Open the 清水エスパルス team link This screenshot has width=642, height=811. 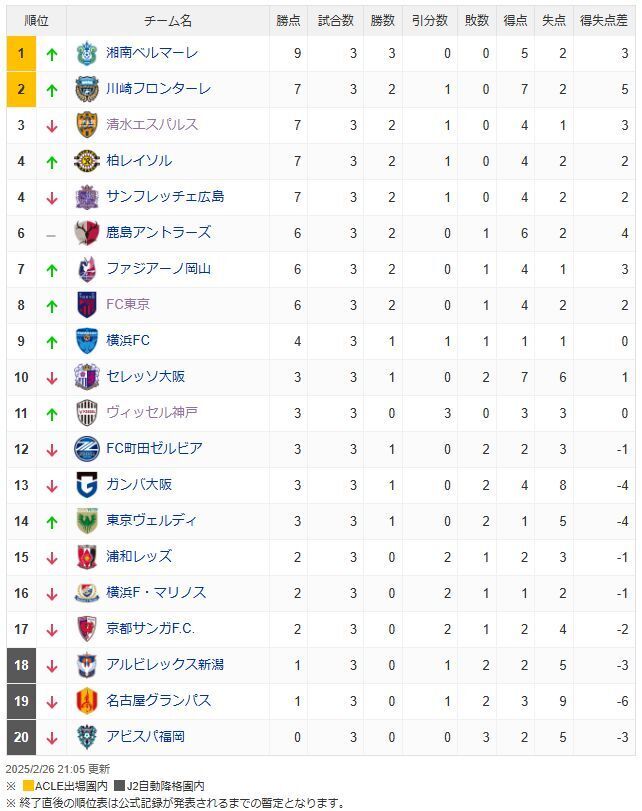click(152, 125)
